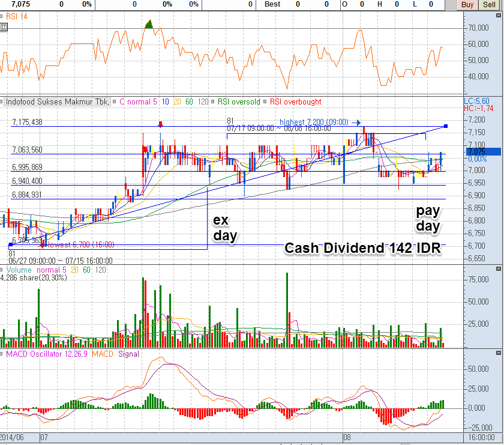Toggle the RSI overbought legend item
The height and width of the screenshot is (445, 504).
point(295,102)
